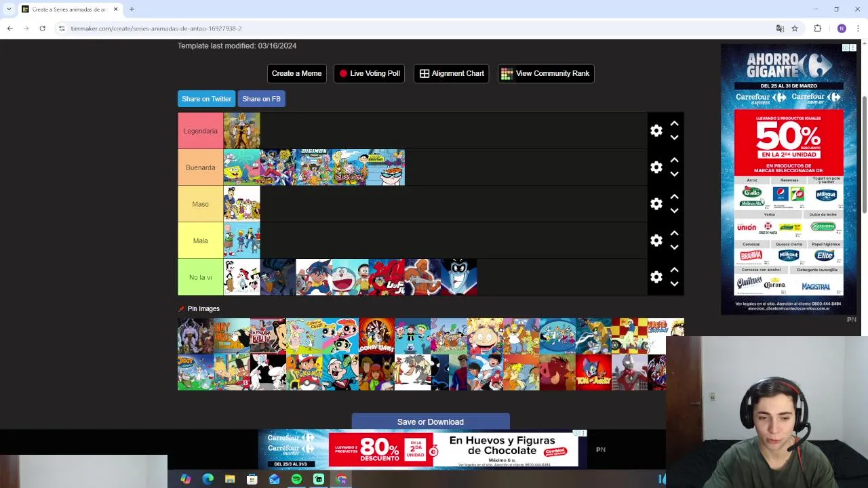Move Legendaria tier down with arrow
Screen dimensions: 868x488
point(674,138)
